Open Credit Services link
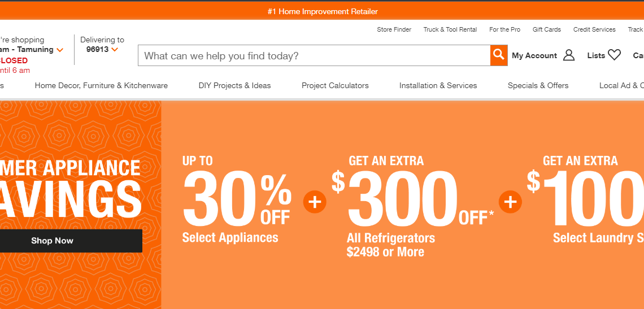This screenshot has width=644, height=309. (594, 29)
